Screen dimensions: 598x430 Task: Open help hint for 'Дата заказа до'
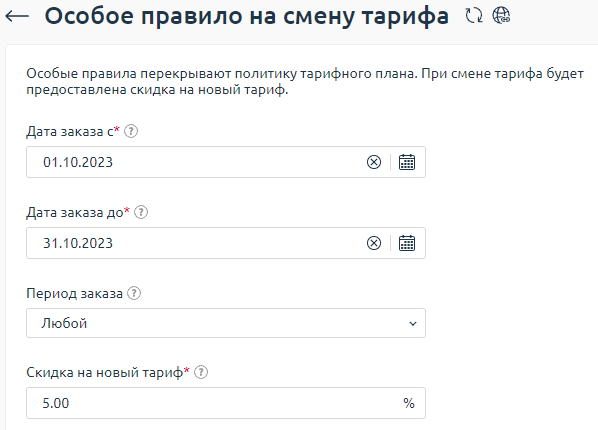click(141, 212)
